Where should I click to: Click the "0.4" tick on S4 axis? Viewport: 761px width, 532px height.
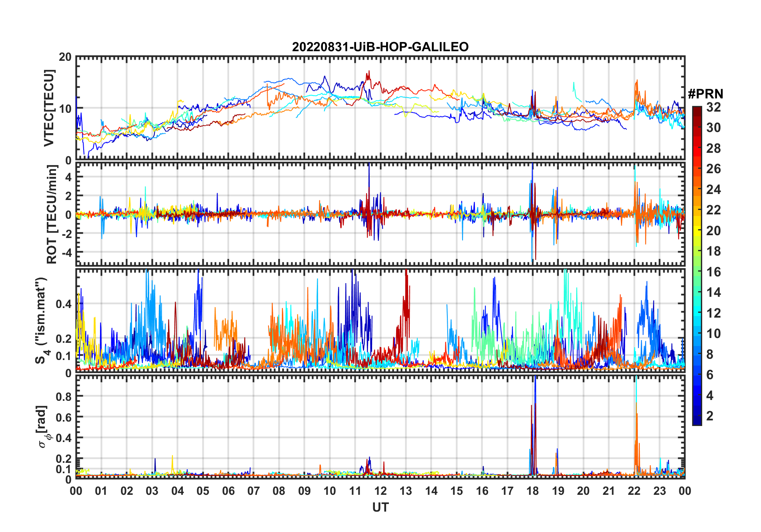[64, 304]
